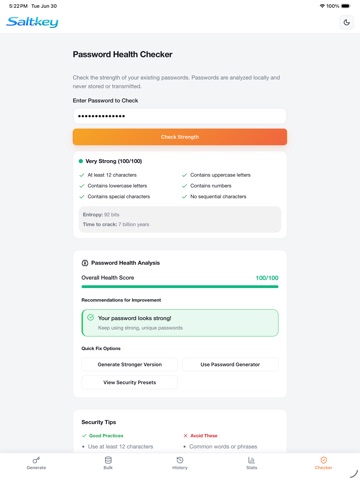Click the Check Strength button
Screen dimensions: 360x480
180,137
